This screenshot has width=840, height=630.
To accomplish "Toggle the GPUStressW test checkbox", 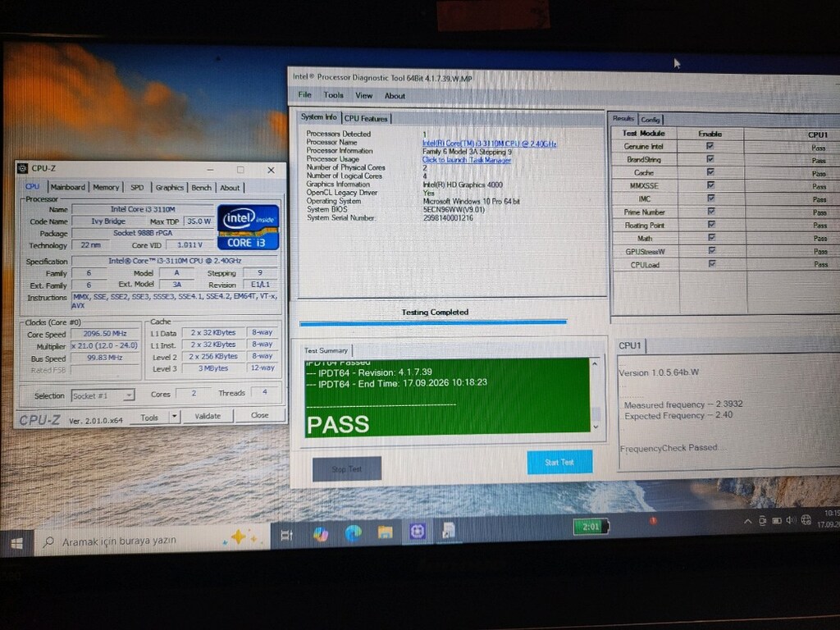I will coord(712,250).
